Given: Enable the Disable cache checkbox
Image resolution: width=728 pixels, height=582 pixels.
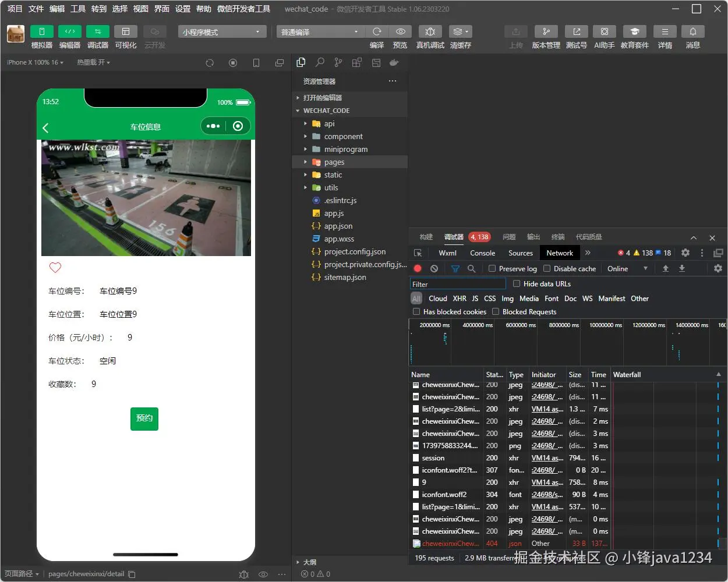Looking at the screenshot, I should coord(547,269).
